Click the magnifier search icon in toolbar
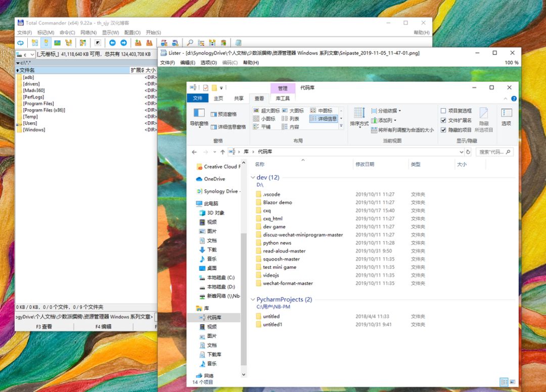The image size is (546, 392). (x=190, y=43)
